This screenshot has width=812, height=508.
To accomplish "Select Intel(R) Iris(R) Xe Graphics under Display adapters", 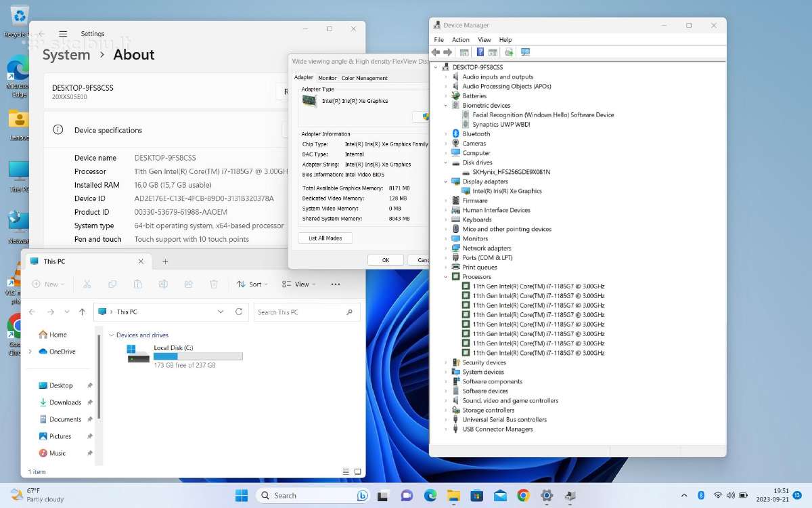I will tap(507, 191).
